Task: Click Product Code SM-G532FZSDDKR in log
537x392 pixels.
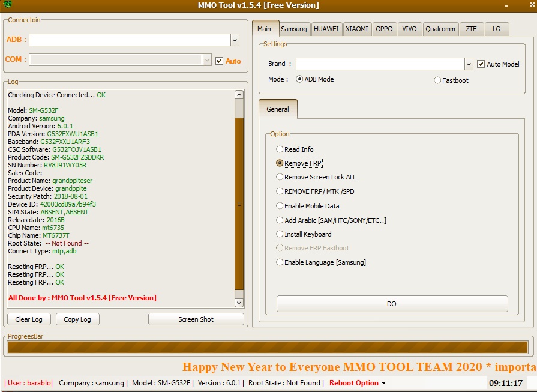Action: tap(77, 157)
